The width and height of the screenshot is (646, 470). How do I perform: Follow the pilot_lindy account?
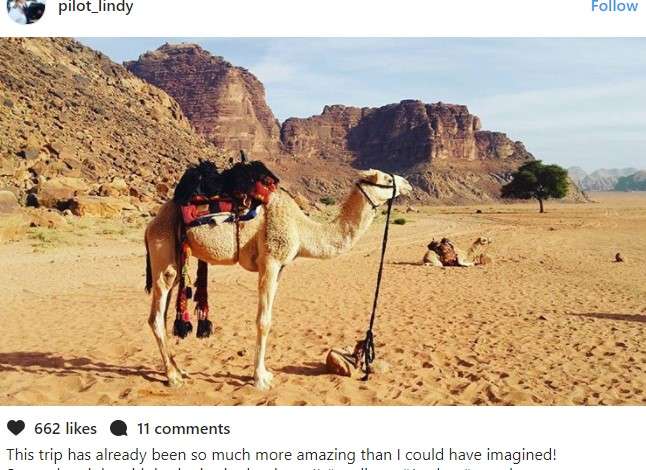point(614,6)
